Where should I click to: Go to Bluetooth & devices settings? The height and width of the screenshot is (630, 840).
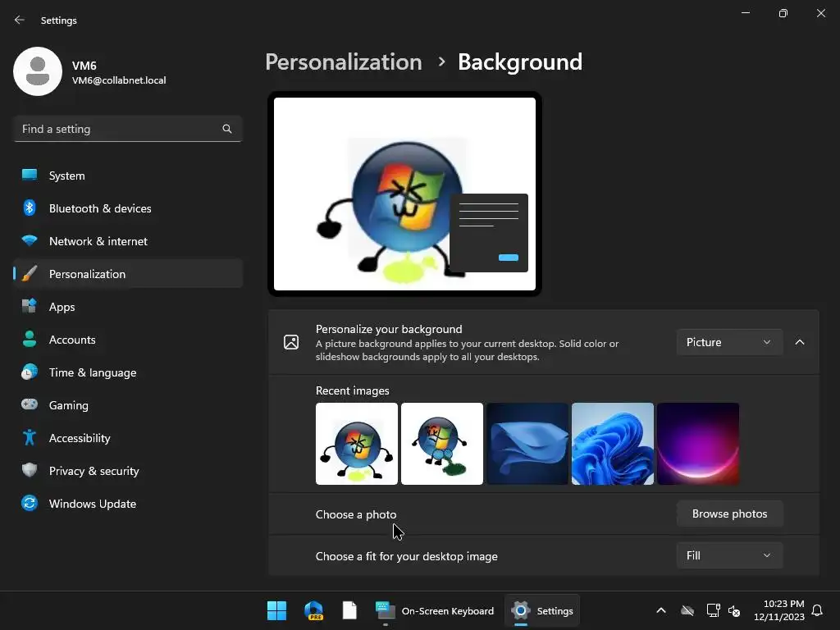128,208
